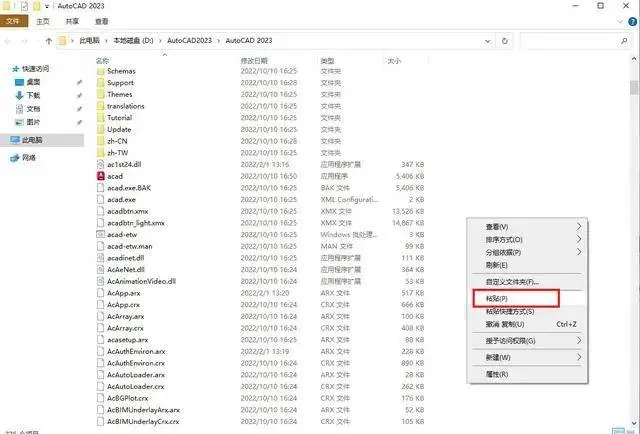Sort by Name (名称) column header
The width and height of the screenshot is (640, 434).
coord(102,61)
